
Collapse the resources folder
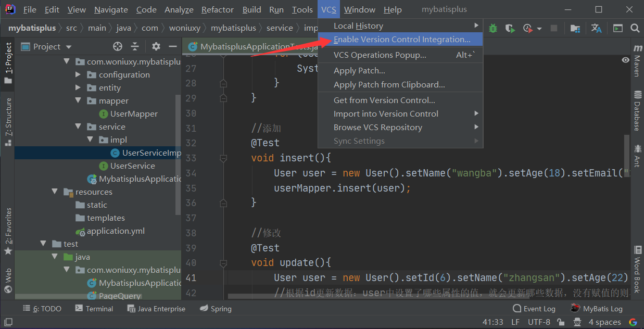[55, 192]
